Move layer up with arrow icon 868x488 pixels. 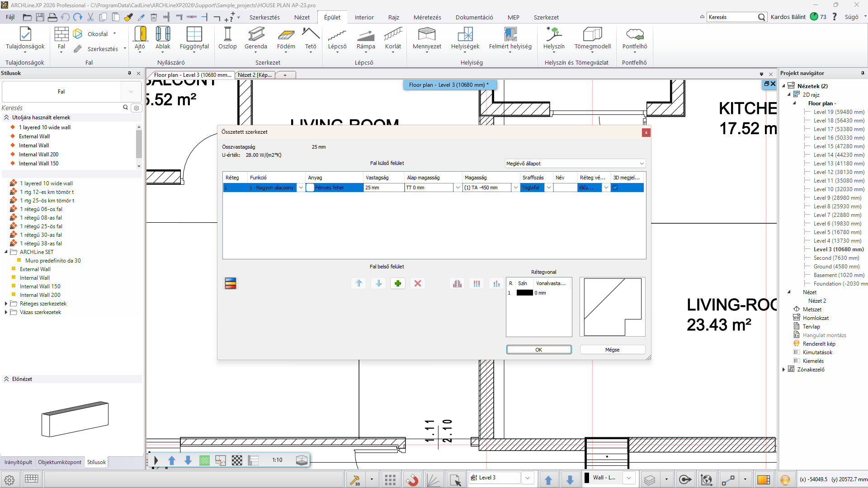(x=359, y=283)
